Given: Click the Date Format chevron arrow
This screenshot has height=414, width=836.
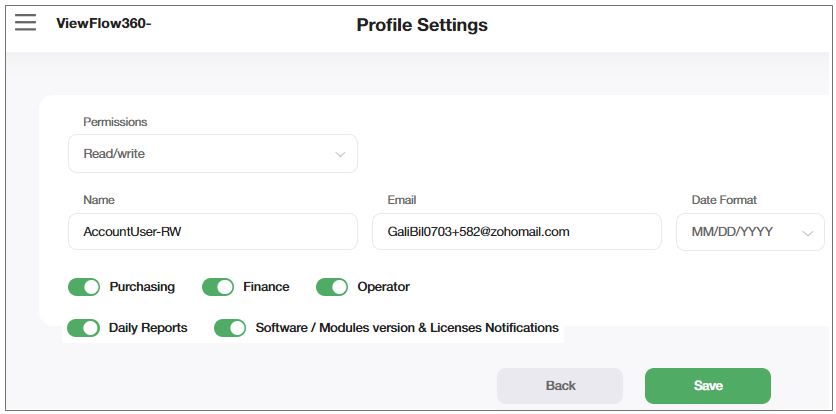Looking at the screenshot, I should (x=808, y=233).
